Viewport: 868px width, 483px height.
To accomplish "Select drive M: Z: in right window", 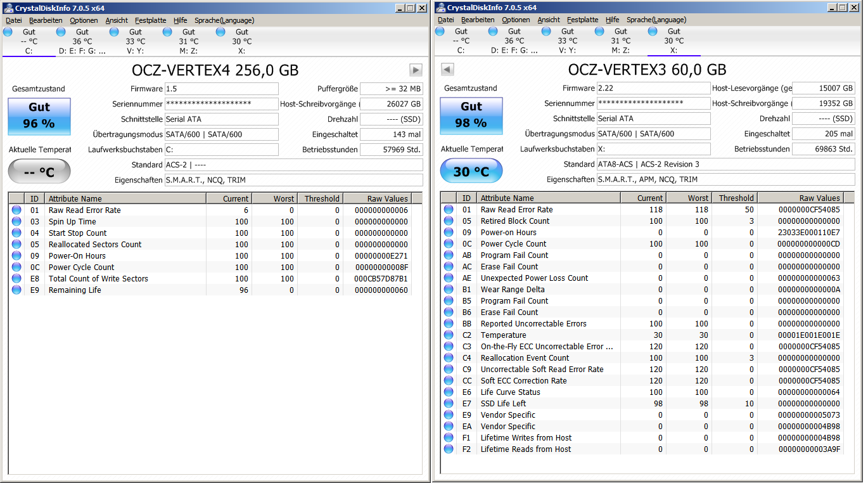I will pyautogui.click(x=621, y=41).
